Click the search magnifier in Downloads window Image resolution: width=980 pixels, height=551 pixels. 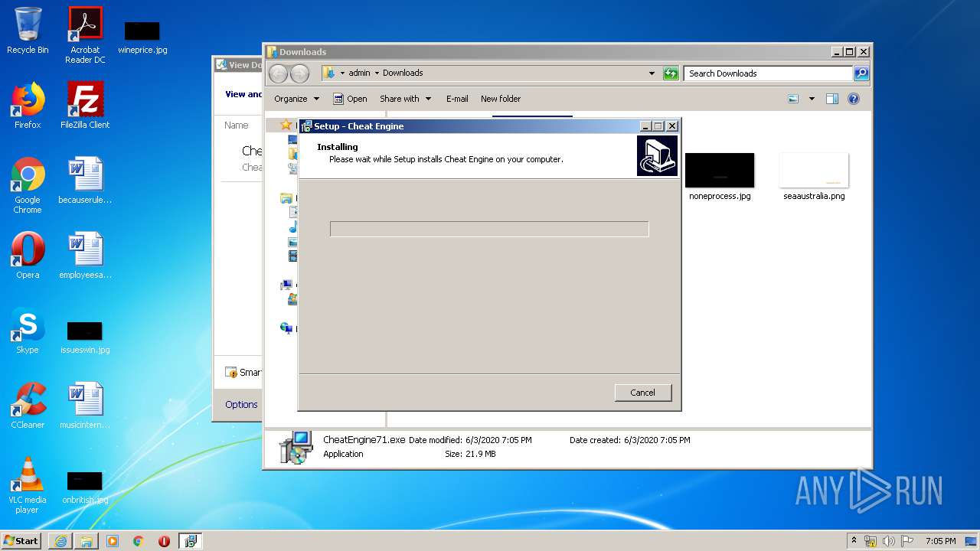click(861, 73)
